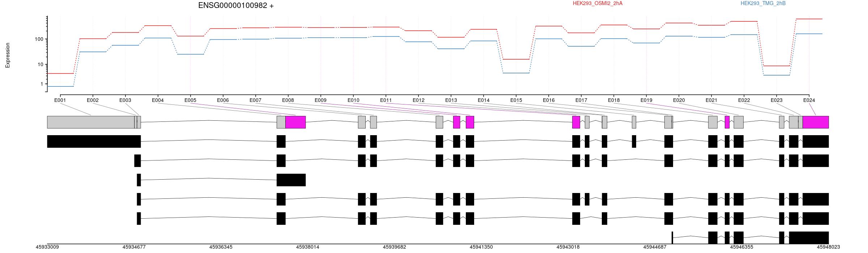868x253 pixels.
Task: Select exon label E002
Action: [x=93, y=100]
